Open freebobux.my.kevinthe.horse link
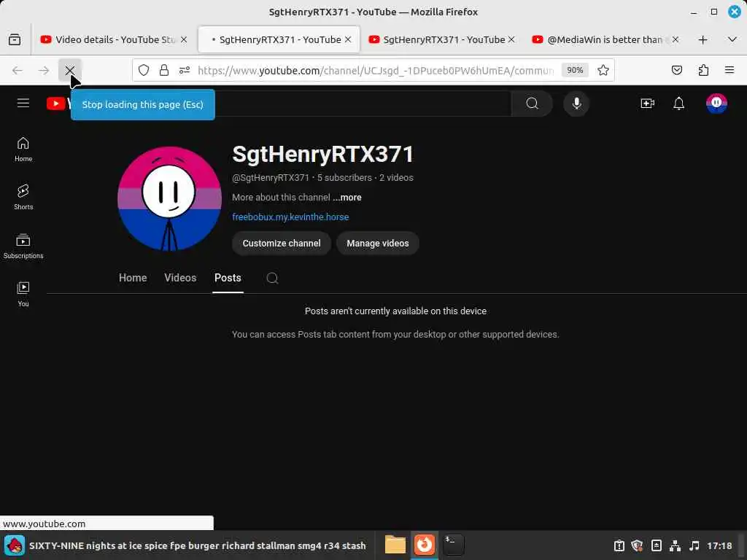Image resolution: width=747 pixels, height=560 pixels. (290, 217)
